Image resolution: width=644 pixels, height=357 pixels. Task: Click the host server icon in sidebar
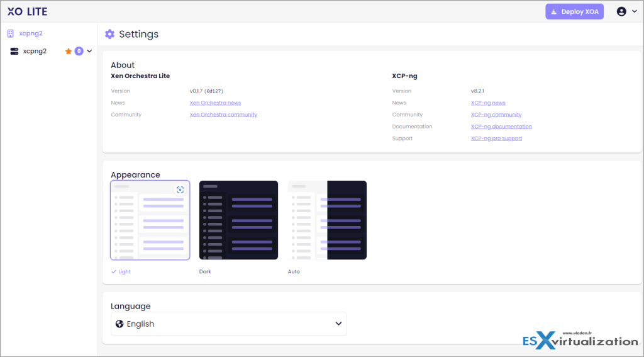pos(14,52)
